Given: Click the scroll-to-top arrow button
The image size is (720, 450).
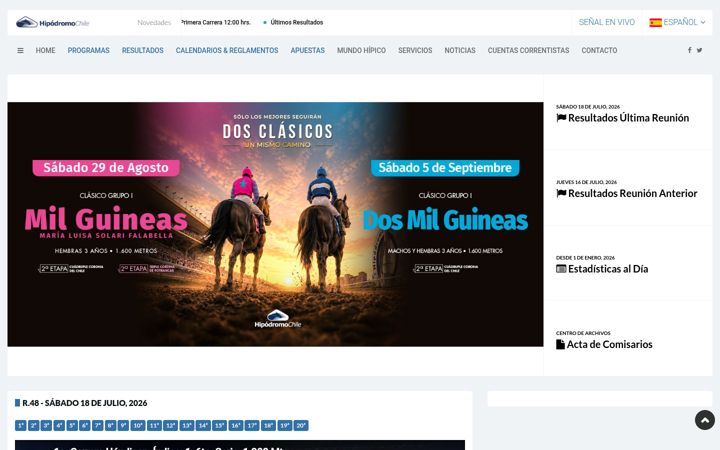Looking at the screenshot, I should pyautogui.click(x=705, y=420).
